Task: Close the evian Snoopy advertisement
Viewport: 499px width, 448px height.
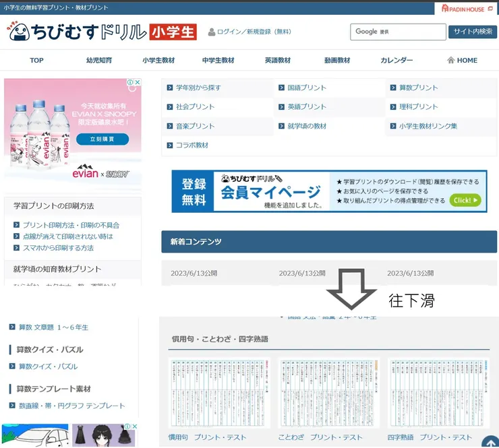Action: (x=138, y=82)
